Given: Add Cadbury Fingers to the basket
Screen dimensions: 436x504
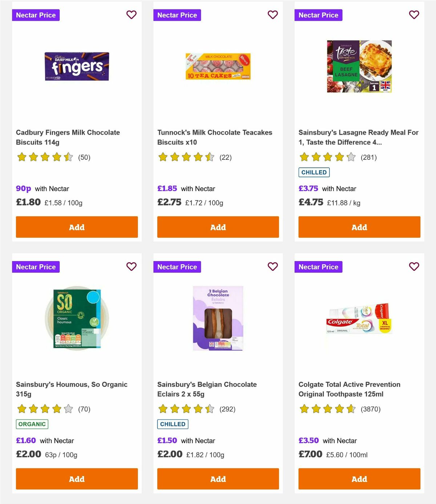Looking at the screenshot, I should [77, 227].
